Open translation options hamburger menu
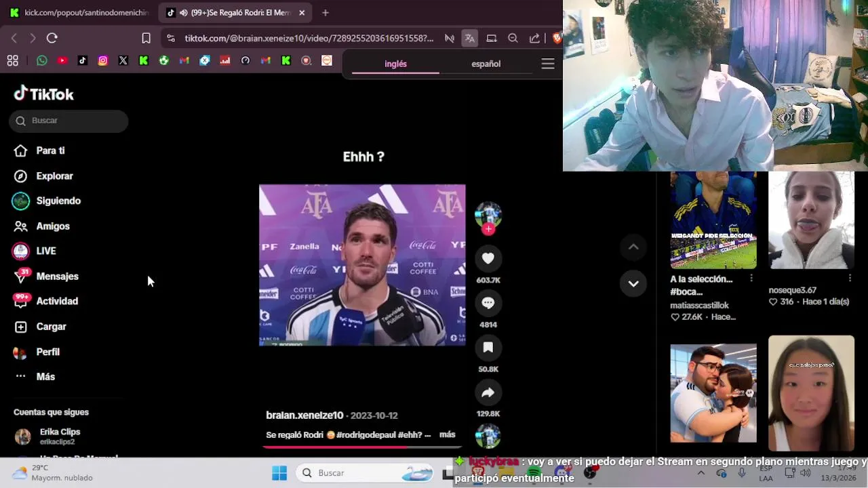This screenshot has height=488, width=868. pyautogui.click(x=548, y=64)
